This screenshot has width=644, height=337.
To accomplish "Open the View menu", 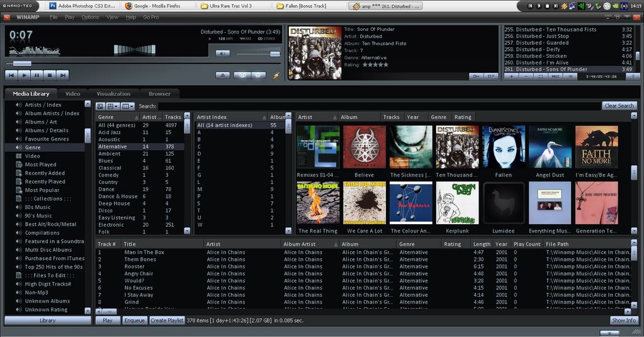I will coord(112,17).
